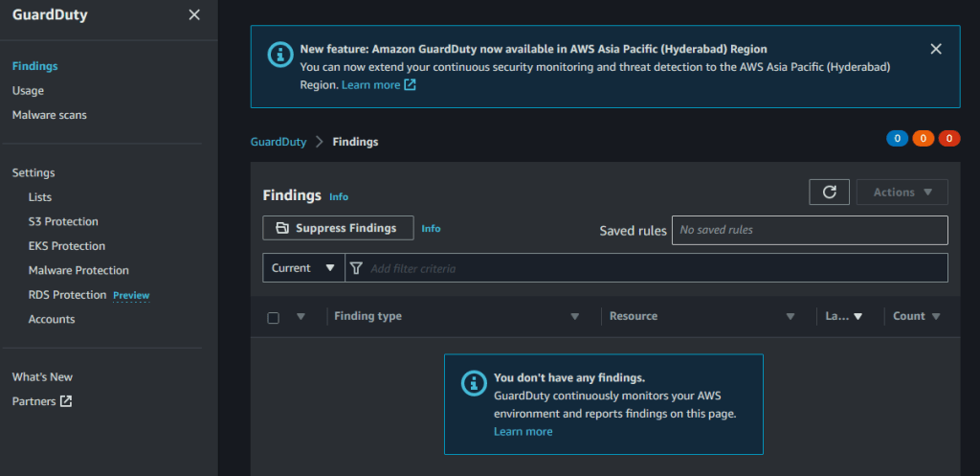Navigate to S3 Protection settings
980x476 pixels.
tap(63, 221)
